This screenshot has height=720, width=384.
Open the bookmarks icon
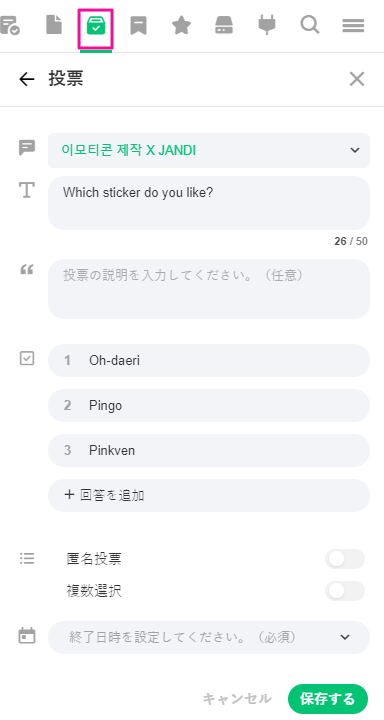pyautogui.click(x=138, y=26)
